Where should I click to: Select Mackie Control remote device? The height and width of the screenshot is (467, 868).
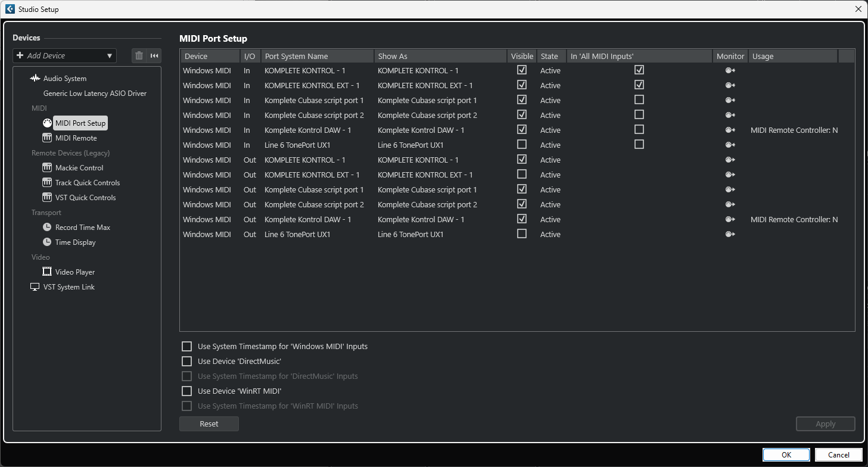(x=79, y=168)
